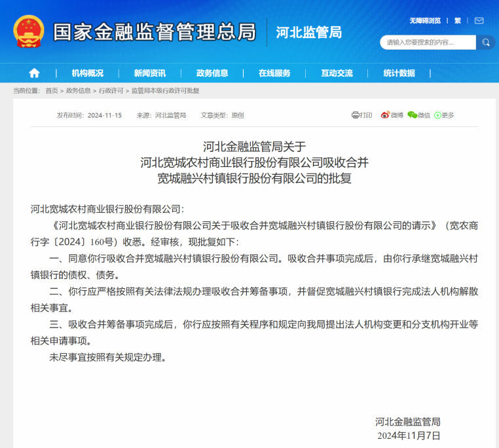Click the salutation 河北宽城农村商业银行股份有限公司:

coord(107,209)
